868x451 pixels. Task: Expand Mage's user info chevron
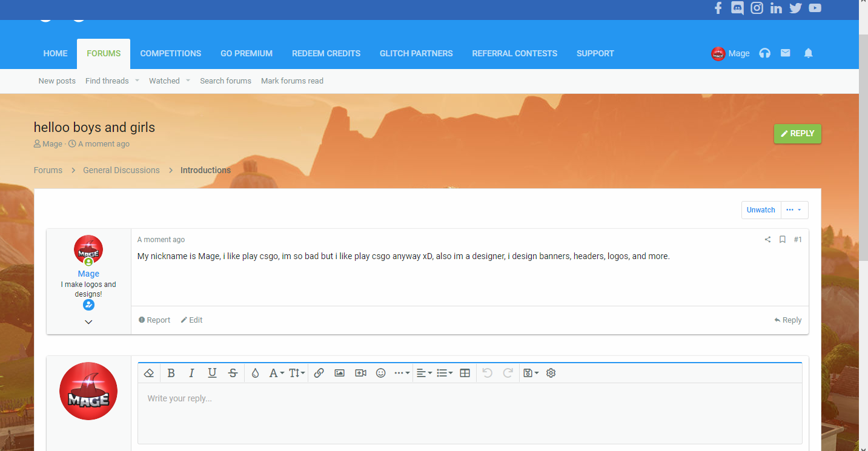coord(88,322)
